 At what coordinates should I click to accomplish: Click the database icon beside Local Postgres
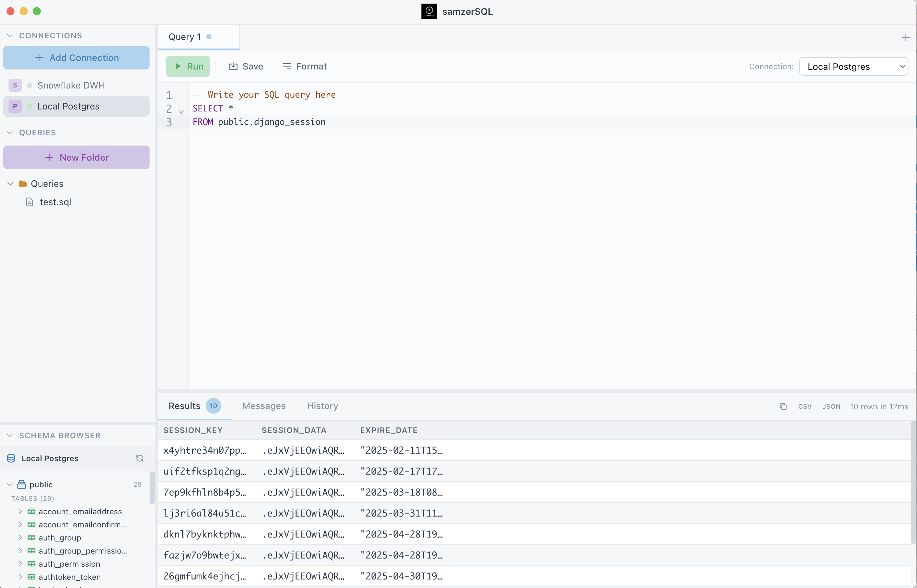(x=11, y=458)
